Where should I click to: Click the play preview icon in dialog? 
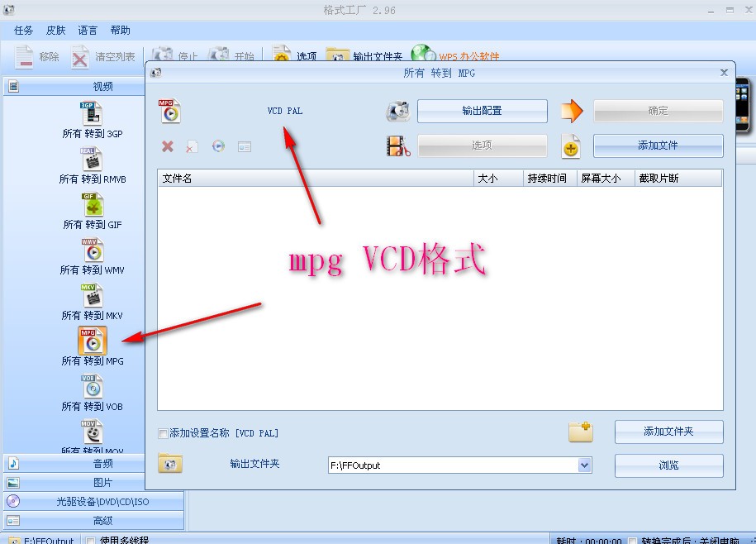pos(218,146)
